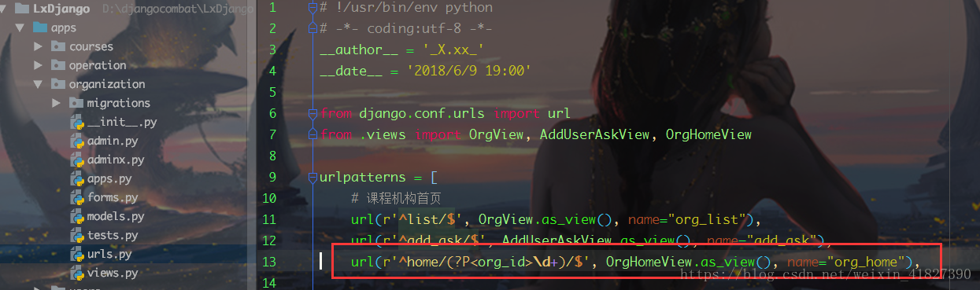Viewport: 980px width, 290px height.
Task: Select the operation folder name
Action: click(98, 65)
